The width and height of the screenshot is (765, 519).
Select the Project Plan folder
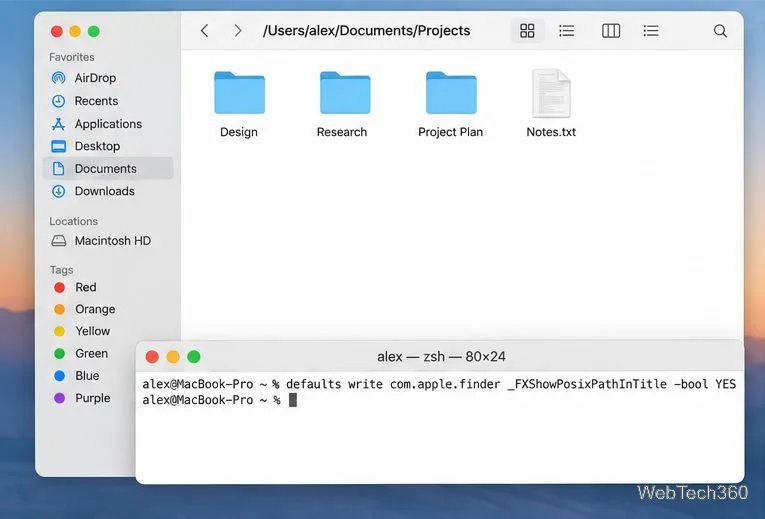450,105
